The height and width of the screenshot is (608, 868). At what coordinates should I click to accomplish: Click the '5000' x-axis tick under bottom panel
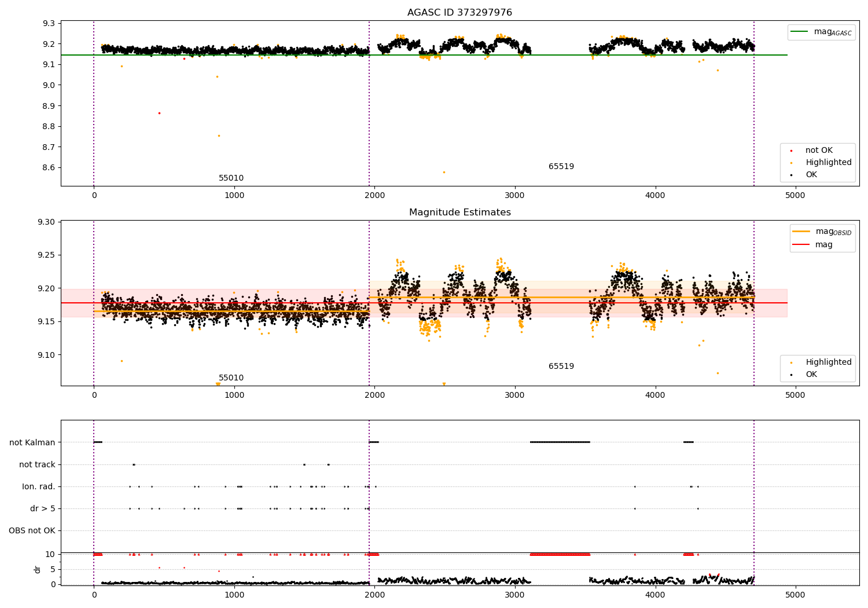point(796,595)
